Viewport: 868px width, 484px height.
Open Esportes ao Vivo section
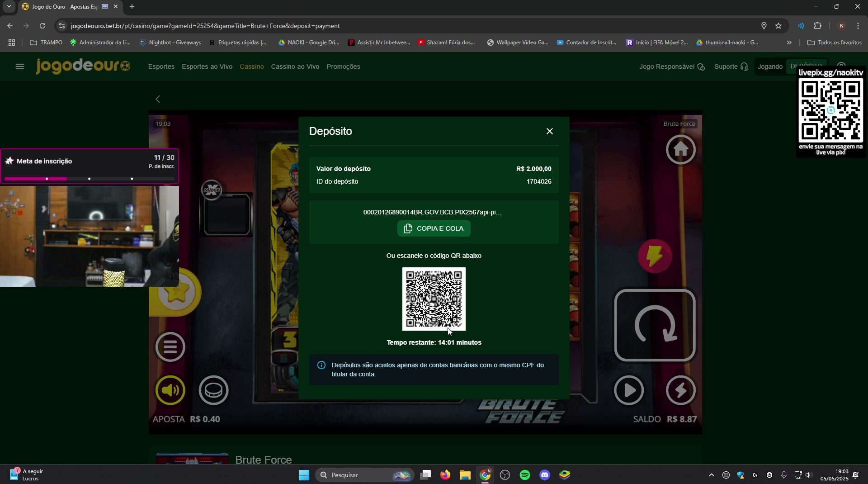pyautogui.click(x=207, y=66)
